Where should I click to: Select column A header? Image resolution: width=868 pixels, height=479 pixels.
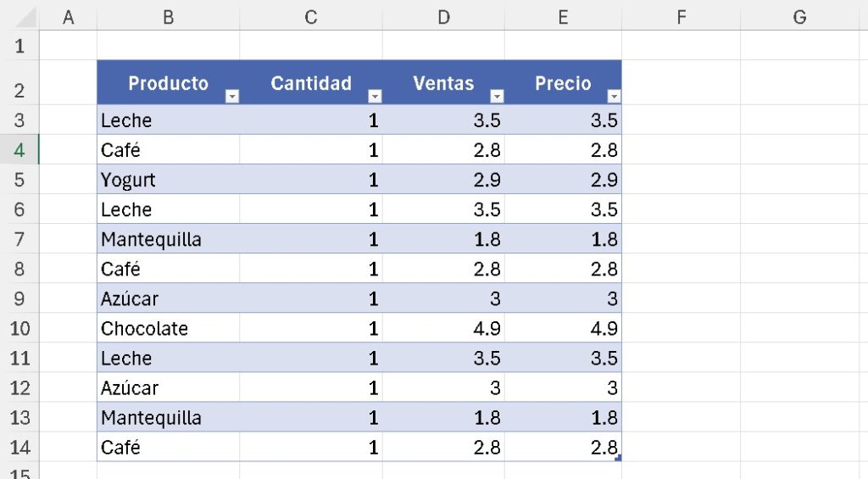(x=69, y=17)
